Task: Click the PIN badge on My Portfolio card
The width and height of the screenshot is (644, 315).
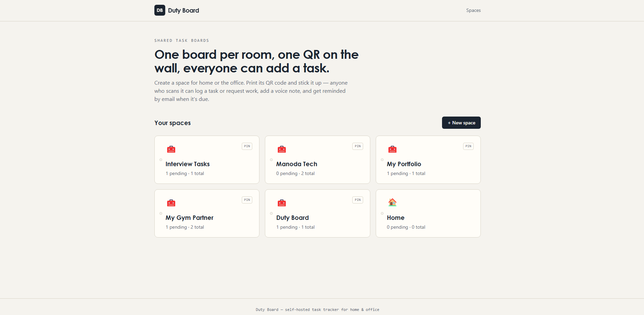Action: [x=468, y=146]
